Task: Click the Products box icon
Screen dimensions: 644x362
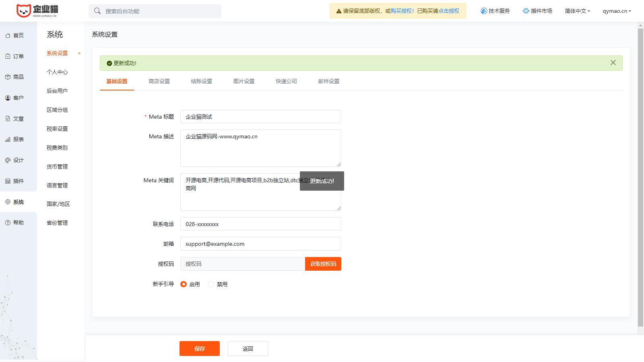Action: [8, 77]
